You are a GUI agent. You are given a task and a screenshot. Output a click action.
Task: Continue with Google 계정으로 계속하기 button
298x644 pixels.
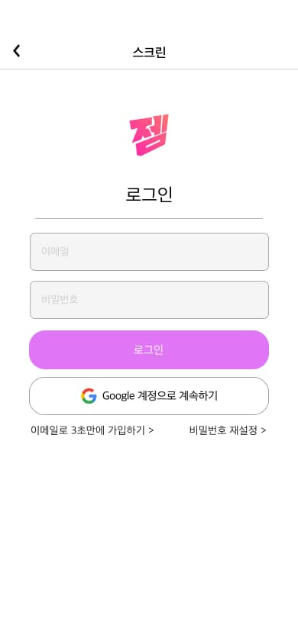tap(149, 396)
